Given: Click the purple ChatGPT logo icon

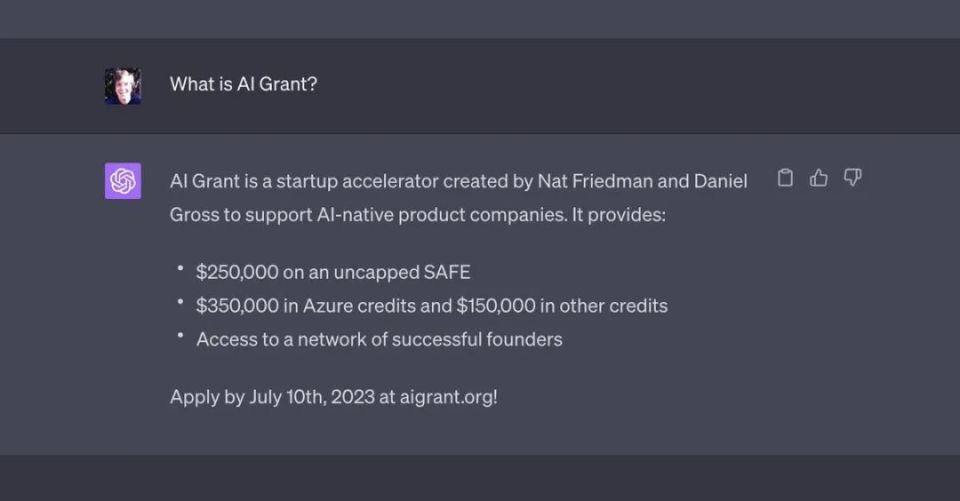Looking at the screenshot, I should (x=123, y=181).
